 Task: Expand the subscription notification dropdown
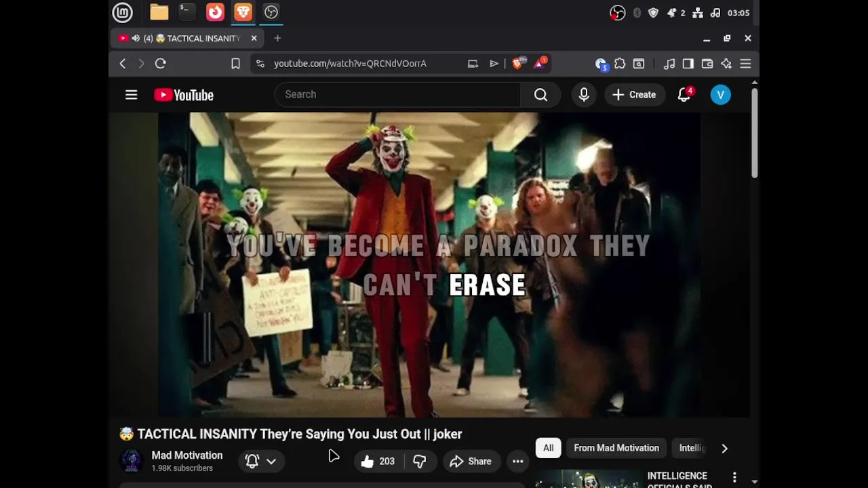(x=261, y=461)
